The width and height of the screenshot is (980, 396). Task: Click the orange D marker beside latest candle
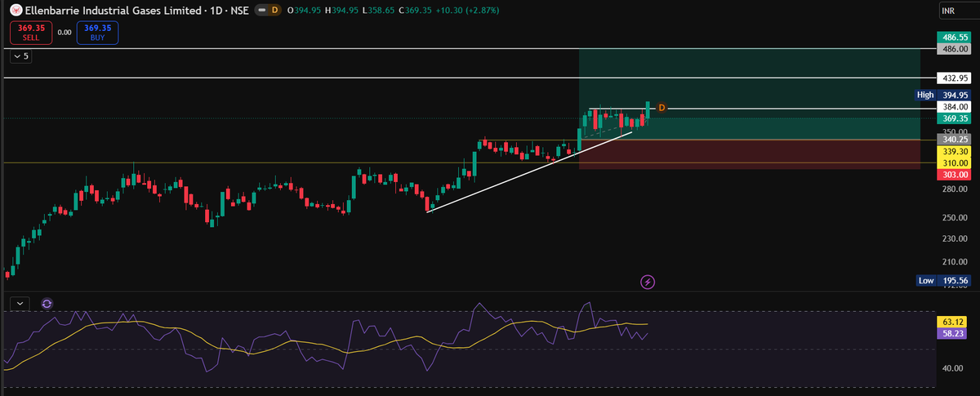pos(661,108)
